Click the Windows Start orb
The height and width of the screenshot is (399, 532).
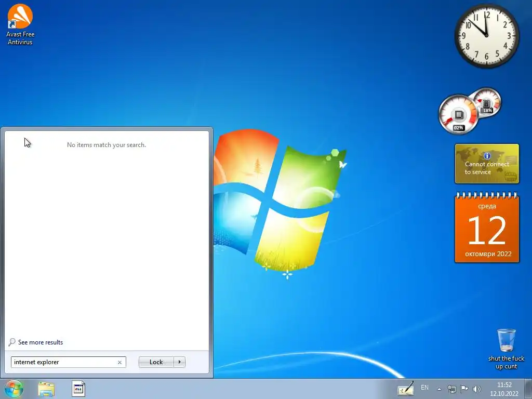[14, 389]
